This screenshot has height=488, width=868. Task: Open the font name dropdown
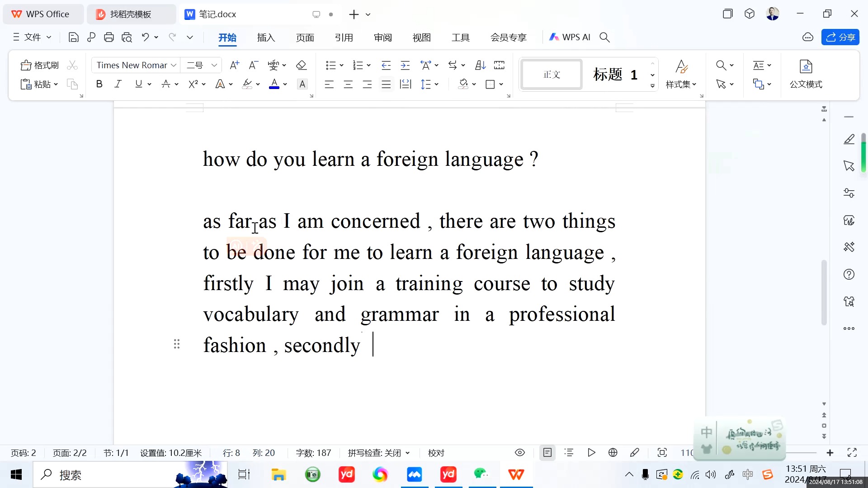click(173, 66)
